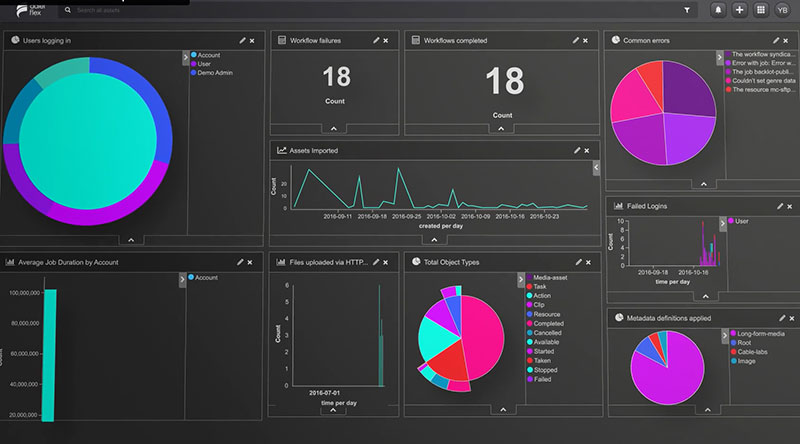Collapse Assets Imported panel with bottom chevron

(434, 240)
